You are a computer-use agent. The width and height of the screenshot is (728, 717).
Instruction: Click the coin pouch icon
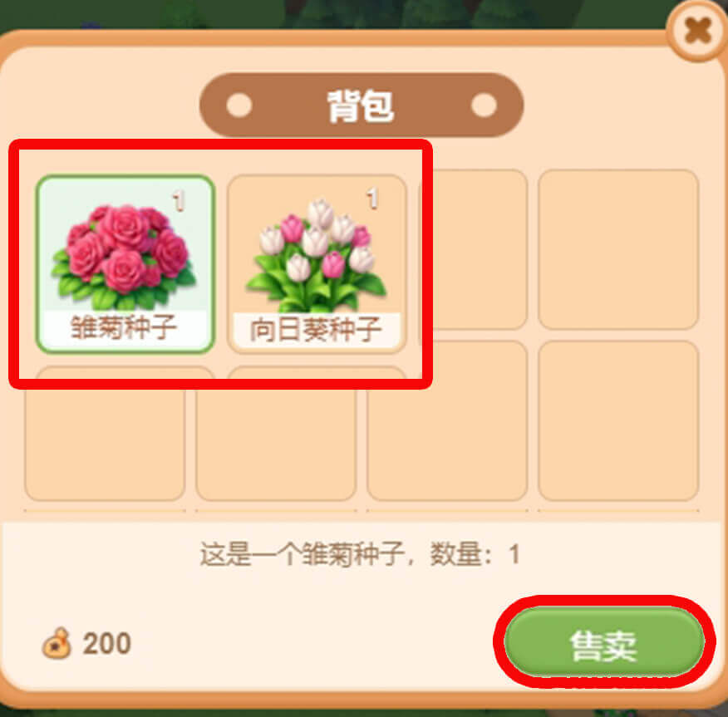click(57, 643)
